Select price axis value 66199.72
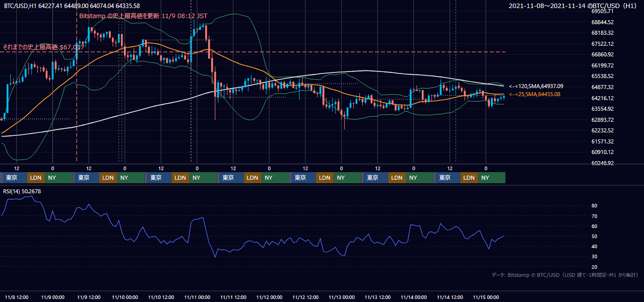Image resolution: width=644 pixels, height=302 pixels. pyautogui.click(x=602, y=65)
